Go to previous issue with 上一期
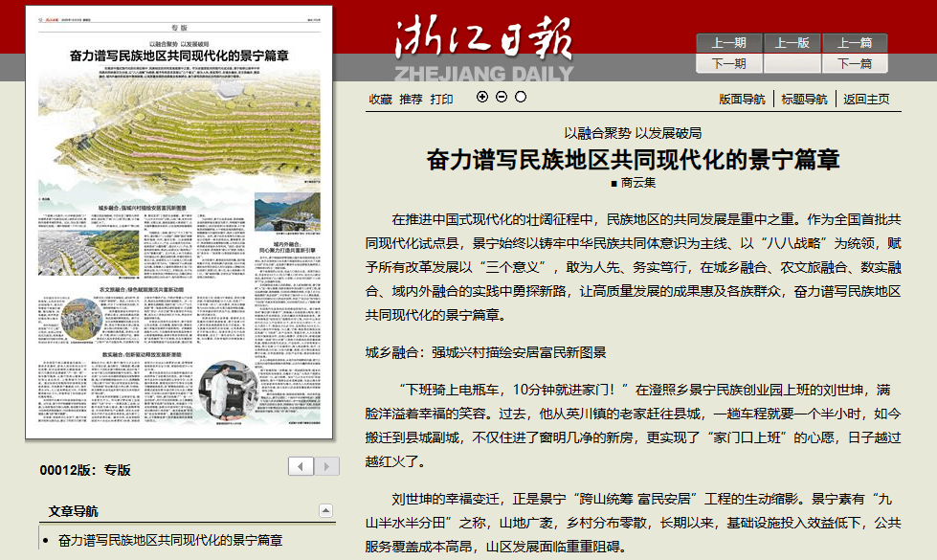This screenshot has width=937, height=560. pos(728,43)
